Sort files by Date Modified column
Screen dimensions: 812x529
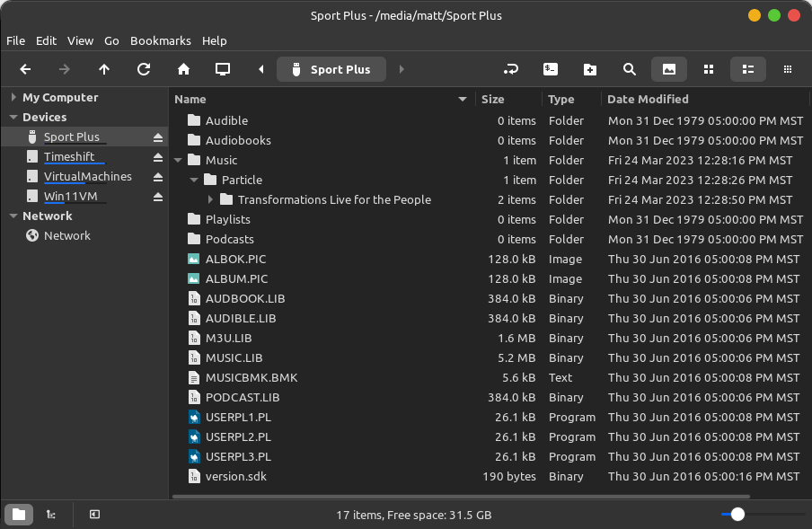pyautogui.click(x=648, y=100)
